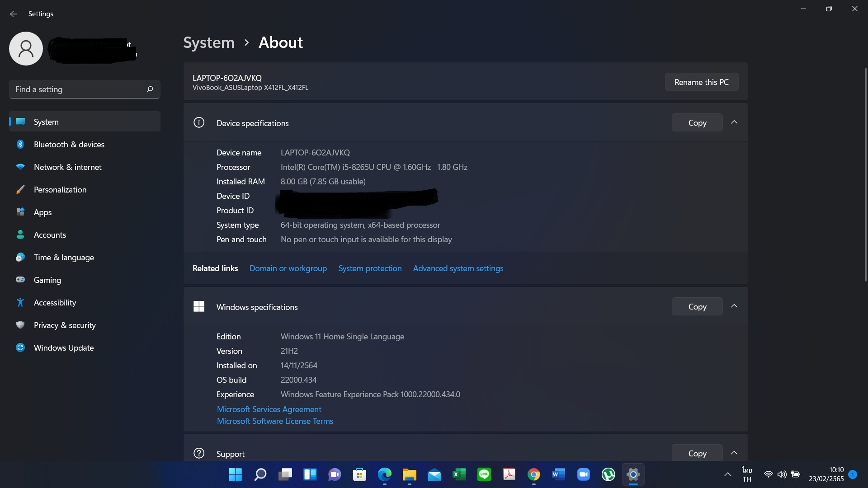Collapse the Windows specifications section

tap(734, 306)
